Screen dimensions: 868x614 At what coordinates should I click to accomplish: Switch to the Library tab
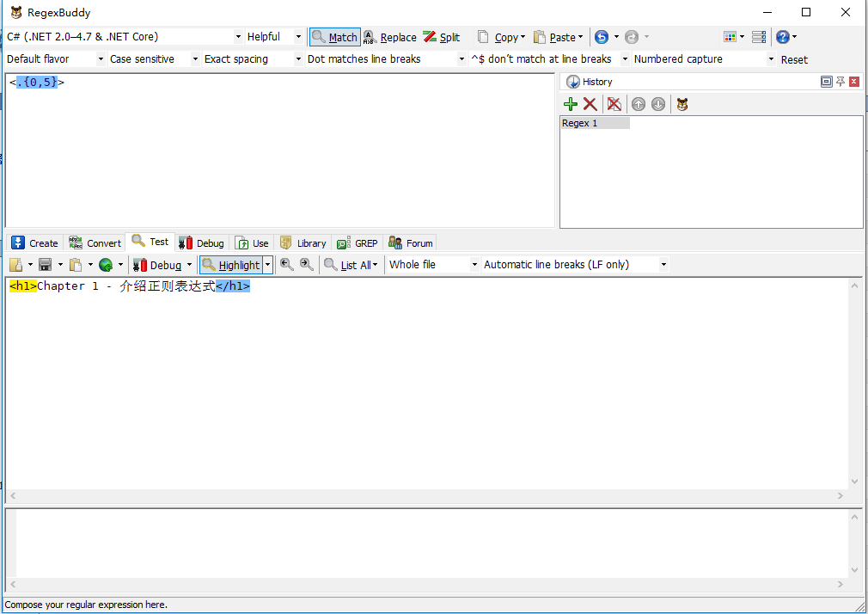303,243
